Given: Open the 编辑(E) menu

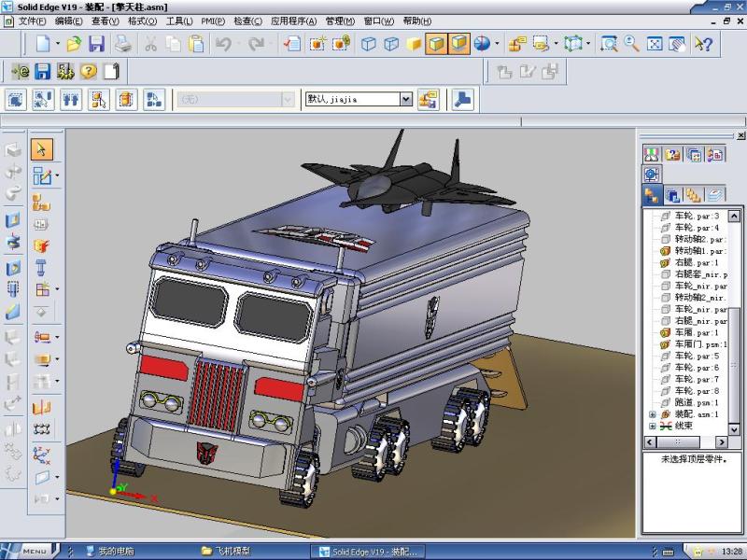Looking at the screenshot, I should point(68,21).
